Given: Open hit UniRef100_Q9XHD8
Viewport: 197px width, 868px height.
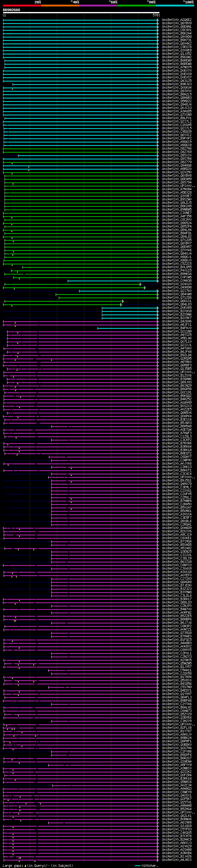Looking at the screenshot, I should [x=177, y=37].
